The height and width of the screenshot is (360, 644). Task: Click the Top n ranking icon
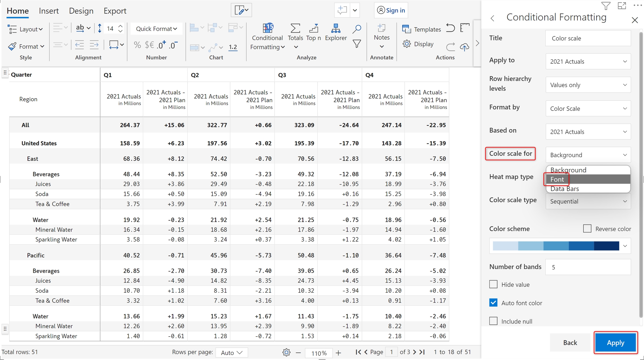(314, 28)
